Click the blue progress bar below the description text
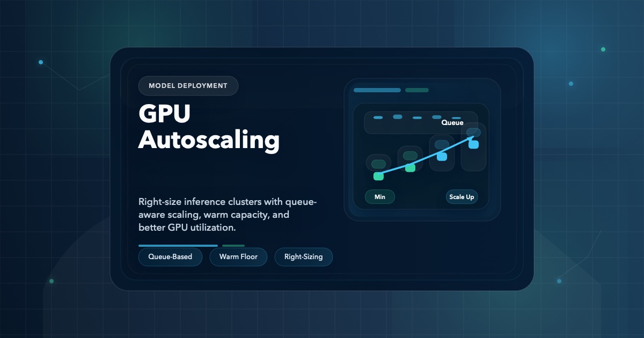The width and height of the screenshot is (644, 338). tap(178, 246)
